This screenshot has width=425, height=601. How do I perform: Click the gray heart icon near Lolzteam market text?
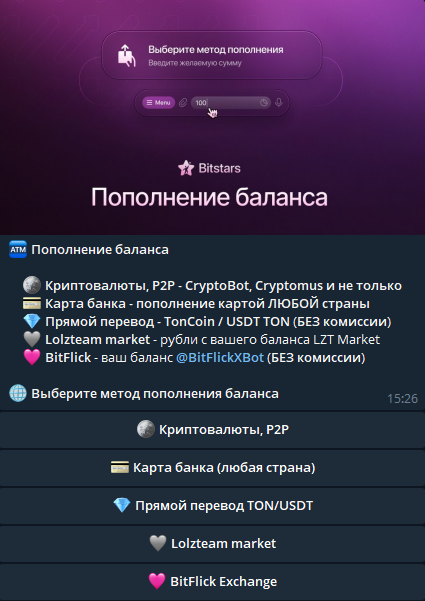pyautogui.click(x=32, y=340)
